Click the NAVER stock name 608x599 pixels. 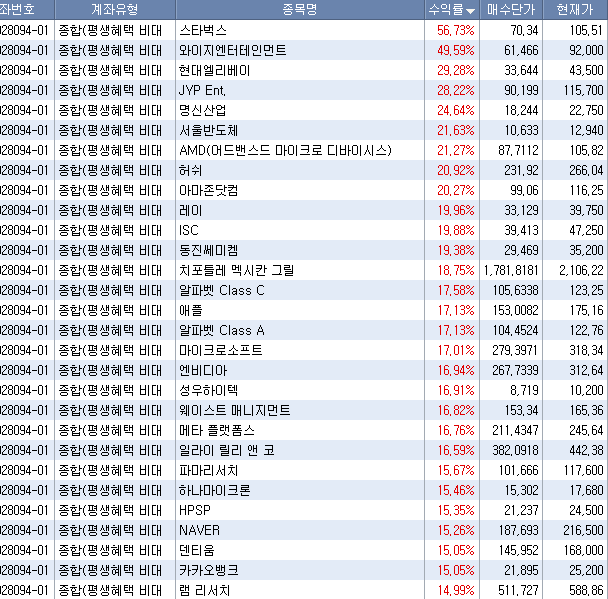click(x=198, y=530)
